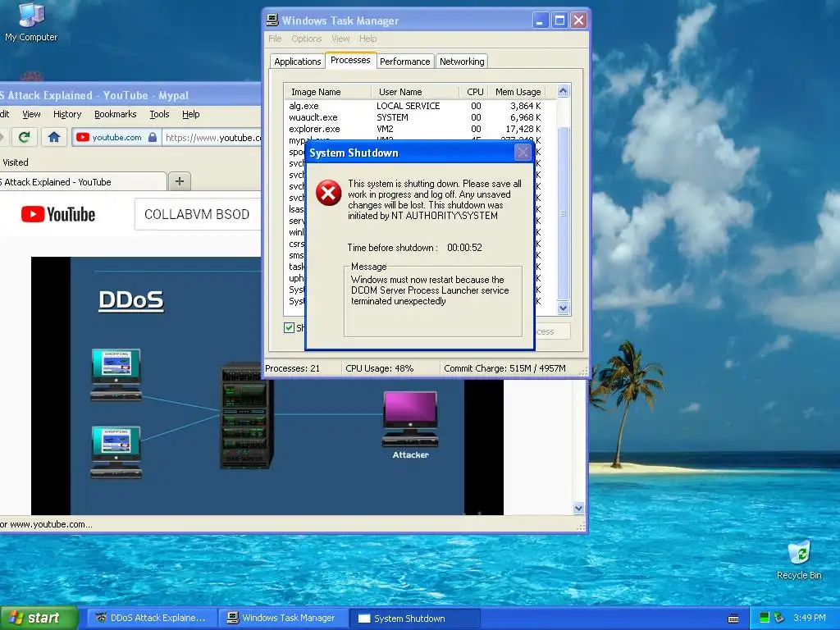840x630 pixels.
Task: Click the padlock security icon
Action: click(153, 137)
